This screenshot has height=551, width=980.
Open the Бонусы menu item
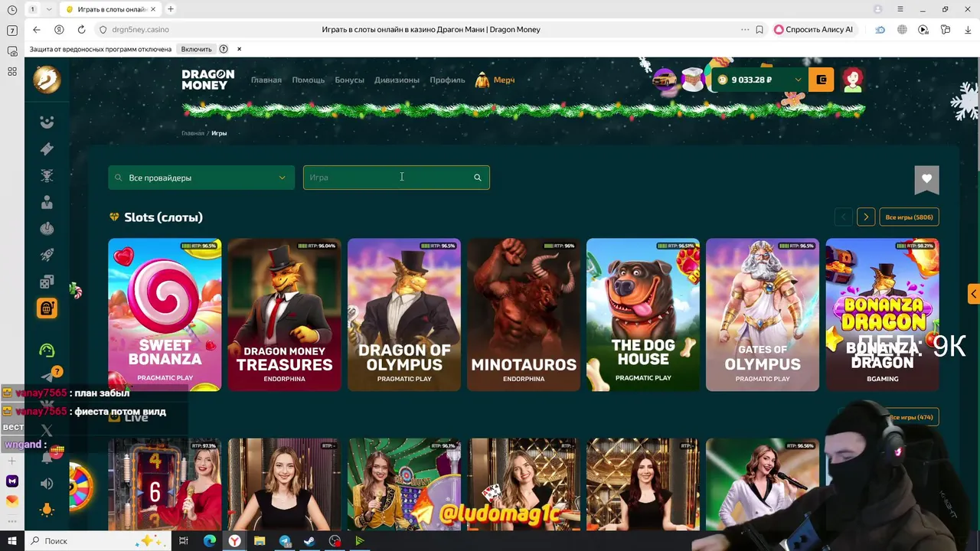click(349, 80)
